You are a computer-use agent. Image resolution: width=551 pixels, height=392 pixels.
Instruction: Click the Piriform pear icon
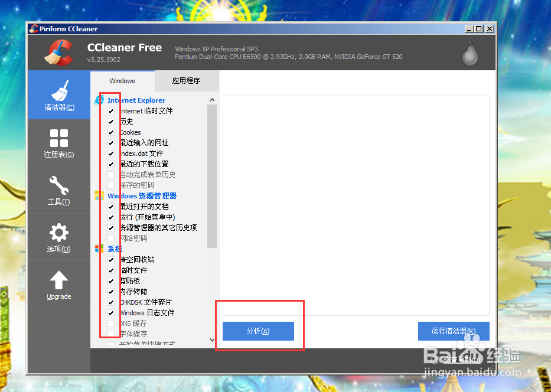tap(470, 54)
